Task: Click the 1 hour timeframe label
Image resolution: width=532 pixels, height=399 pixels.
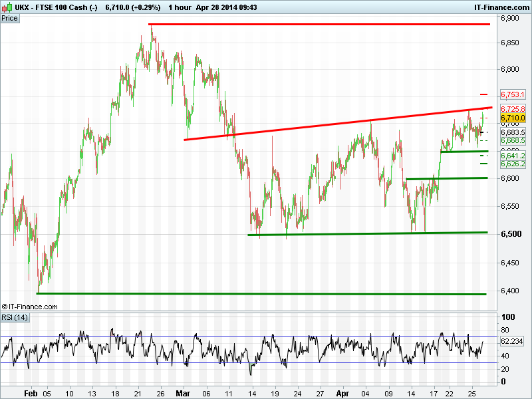Action: tap(180, 7)
